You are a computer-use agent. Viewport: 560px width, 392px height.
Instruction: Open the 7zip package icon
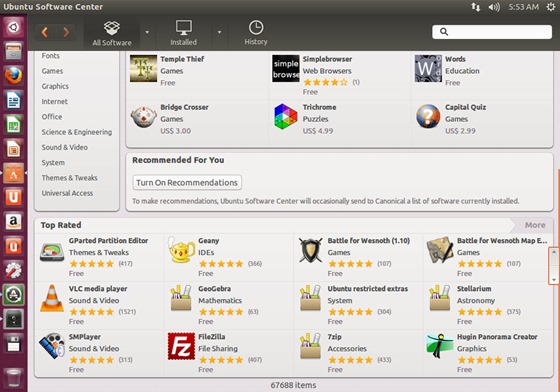click(x=310, y=346)
